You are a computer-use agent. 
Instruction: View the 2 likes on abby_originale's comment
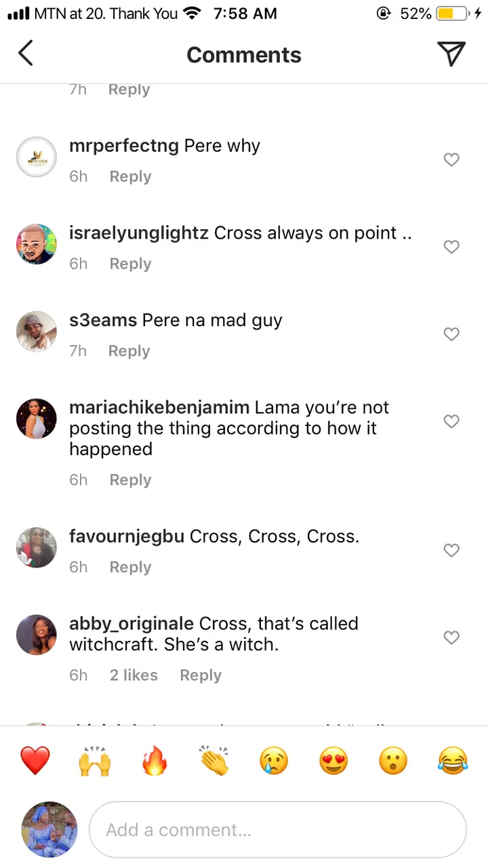[x=134, y=675]
